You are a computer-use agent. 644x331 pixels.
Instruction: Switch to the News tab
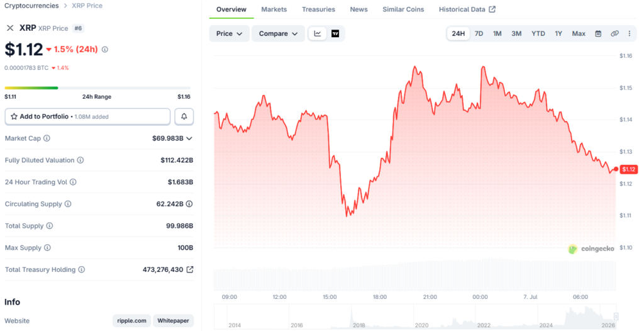358,9
